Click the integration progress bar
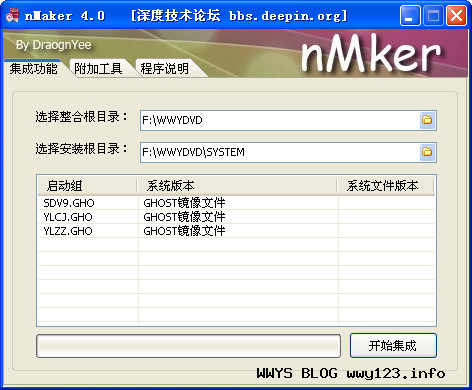The image size is (472, 390). point(188,346)
